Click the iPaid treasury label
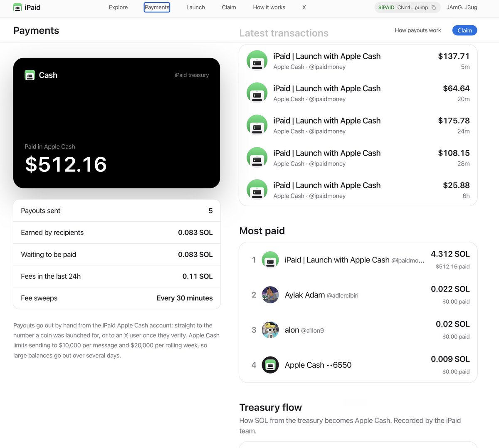499x448 pixels. click(x=192, y=75)
